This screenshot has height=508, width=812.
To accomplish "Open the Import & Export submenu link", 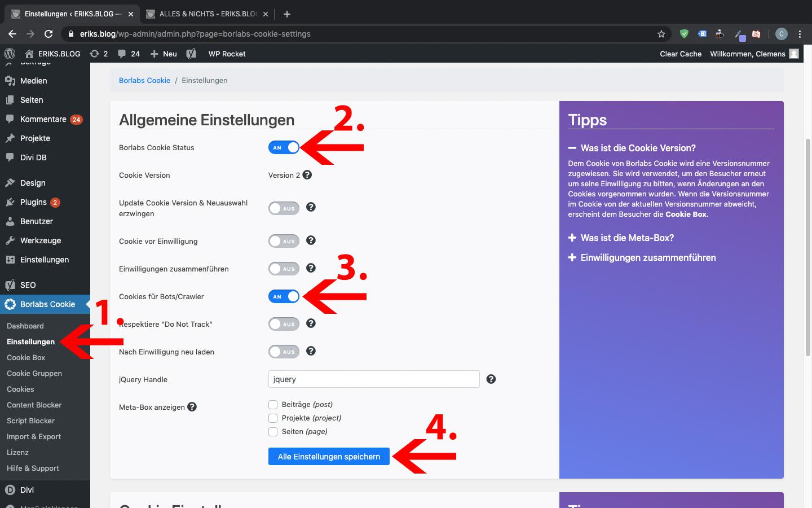I will [x=34, y=436].
